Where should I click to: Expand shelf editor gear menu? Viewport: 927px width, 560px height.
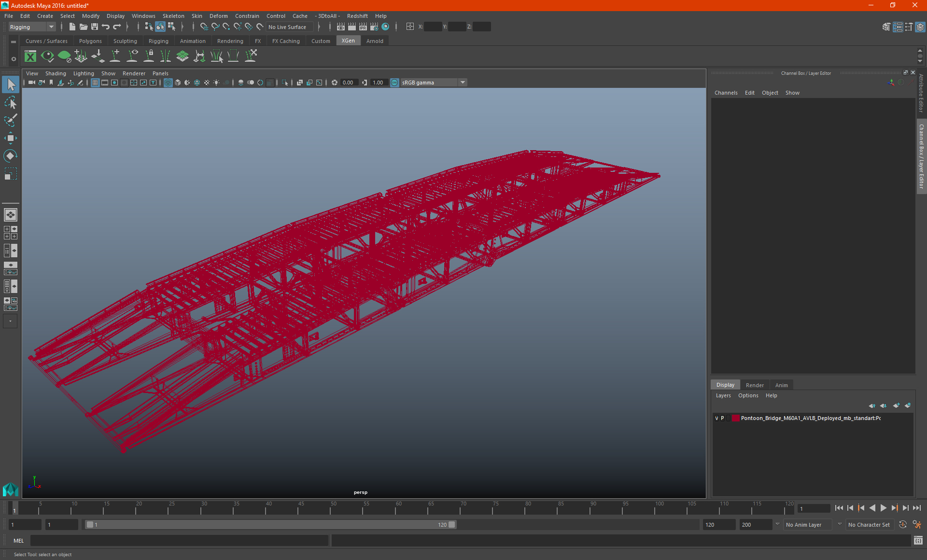14,59
